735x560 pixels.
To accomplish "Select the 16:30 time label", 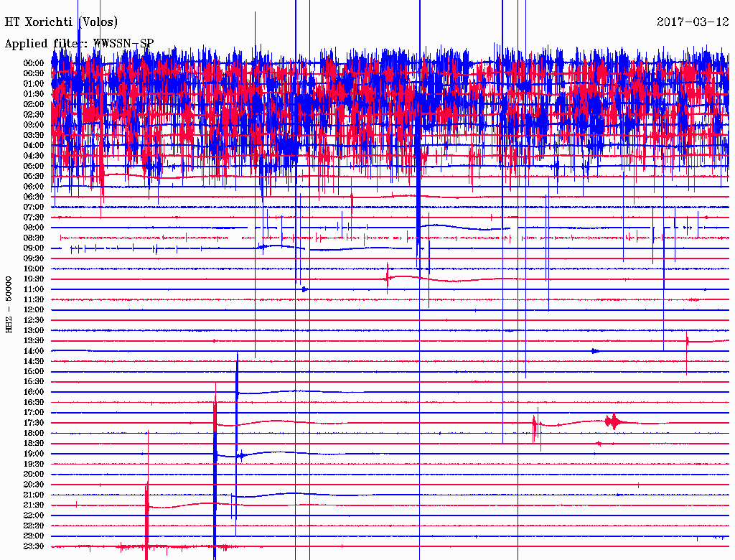I will tap(34, 402).
